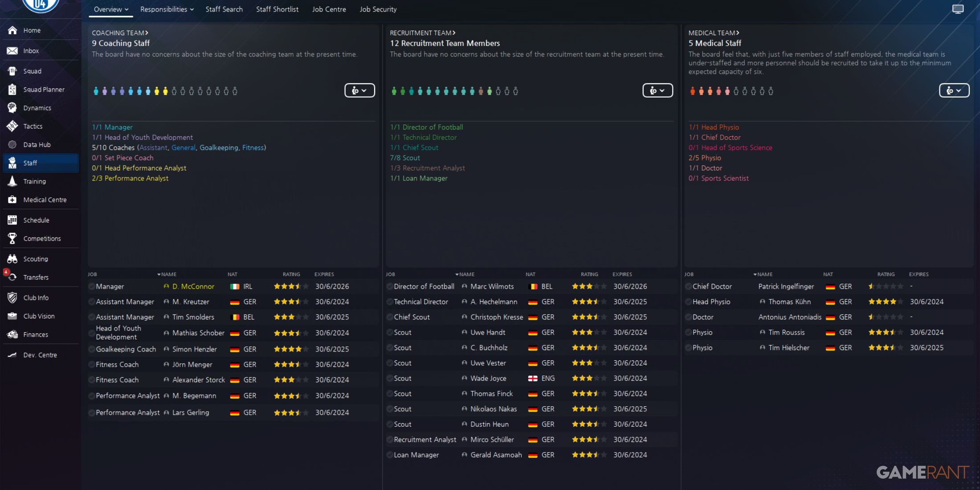Tick the selector circle for Goalkeeping Coach row
980x490 pixels.
(91, 349)
